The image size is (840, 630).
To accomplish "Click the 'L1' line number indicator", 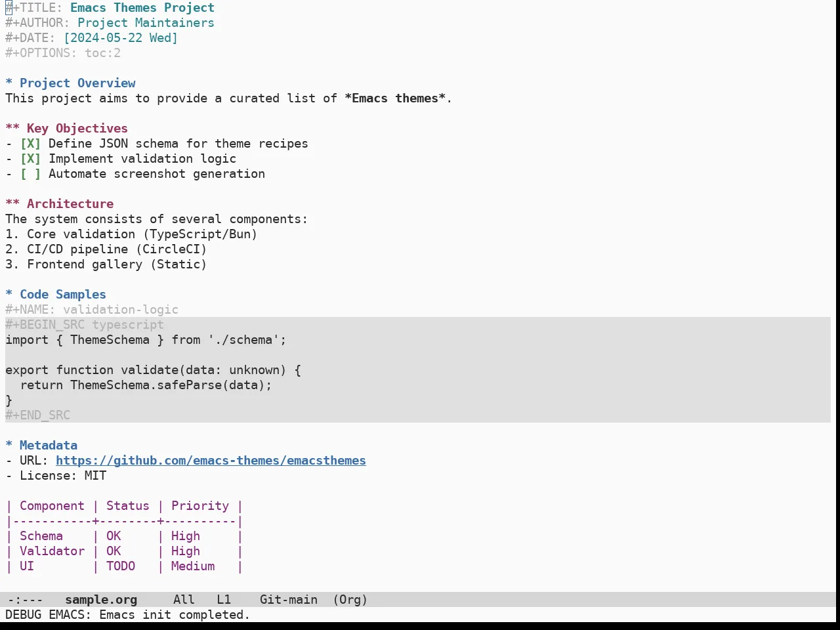I will [x=224, y=600].
